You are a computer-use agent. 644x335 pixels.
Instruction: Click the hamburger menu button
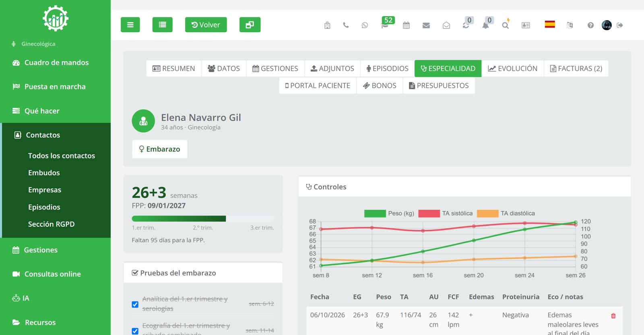(x=130, y=25)
